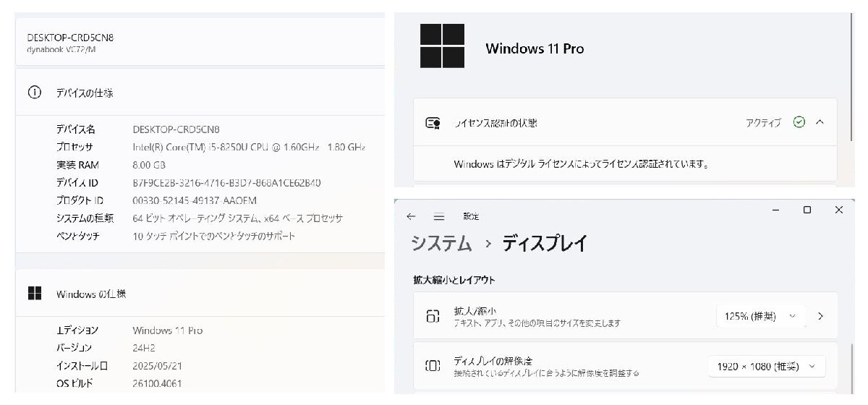Click the デバイスの仕様 section header
The image size is (868, 405).
tap(85, 93)
